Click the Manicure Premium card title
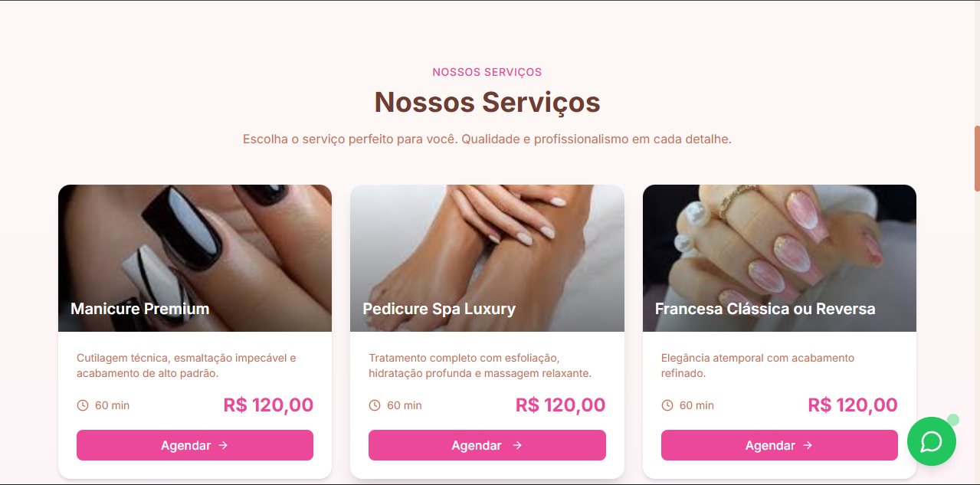Screen dimensions: 980x485 click(x=140, y=309)
